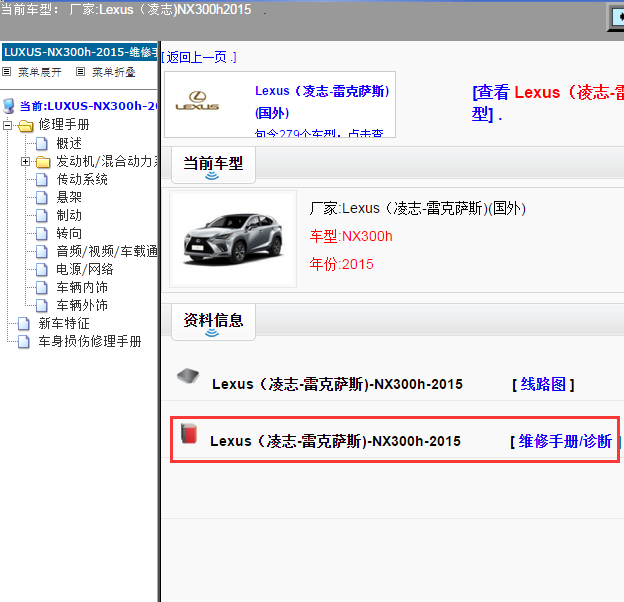Open 制动 tree item
Image resolution: width=624 pixels, height=602 pixels.
[x=69, y=216]
